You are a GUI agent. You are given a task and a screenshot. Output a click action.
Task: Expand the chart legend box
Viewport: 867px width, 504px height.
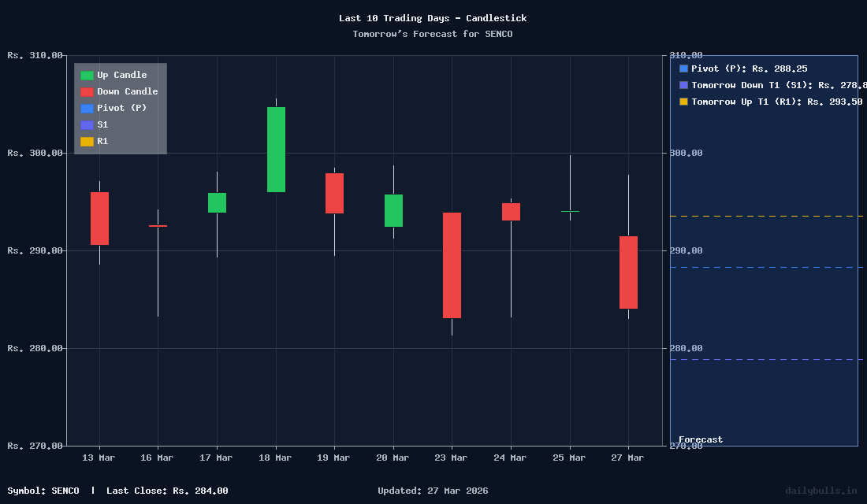pyautogui.click(x=120, y=108)
